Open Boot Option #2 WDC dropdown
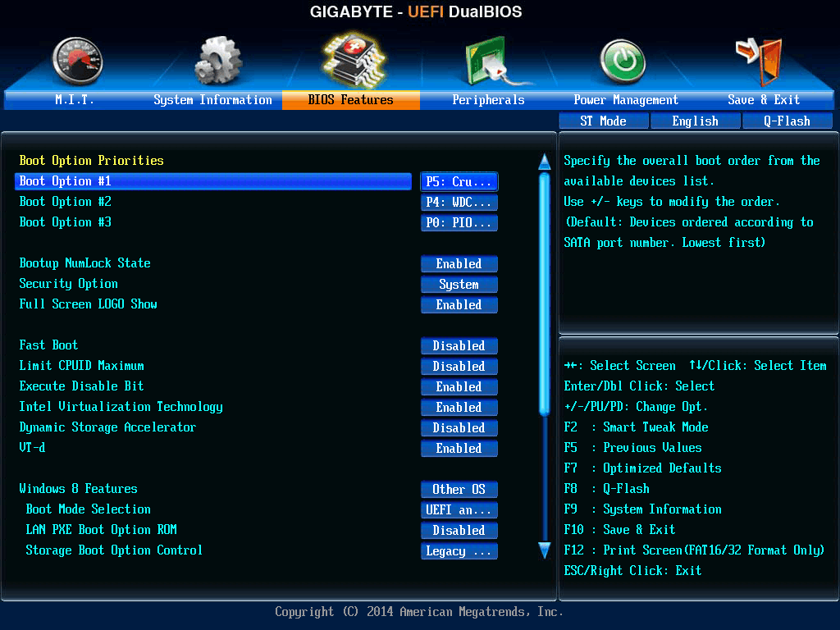 [459, 202]
